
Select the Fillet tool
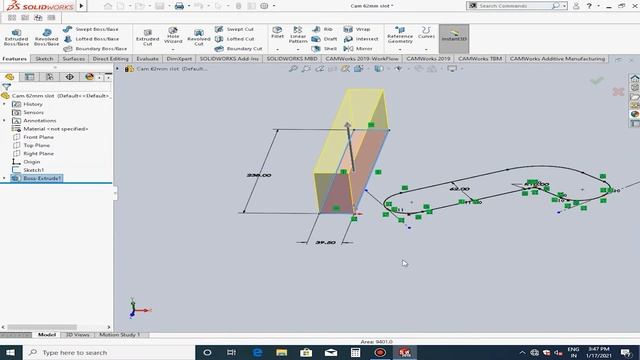tap(277, 33)
